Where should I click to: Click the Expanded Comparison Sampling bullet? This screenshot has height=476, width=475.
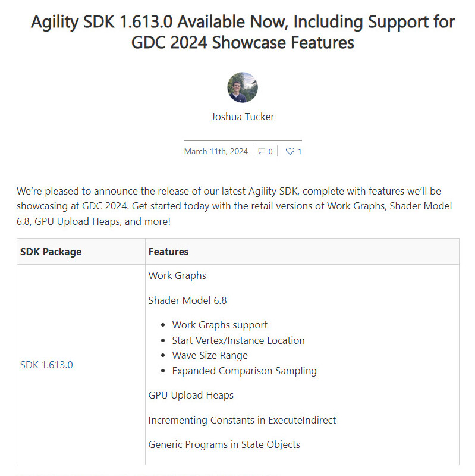[244, 371]
